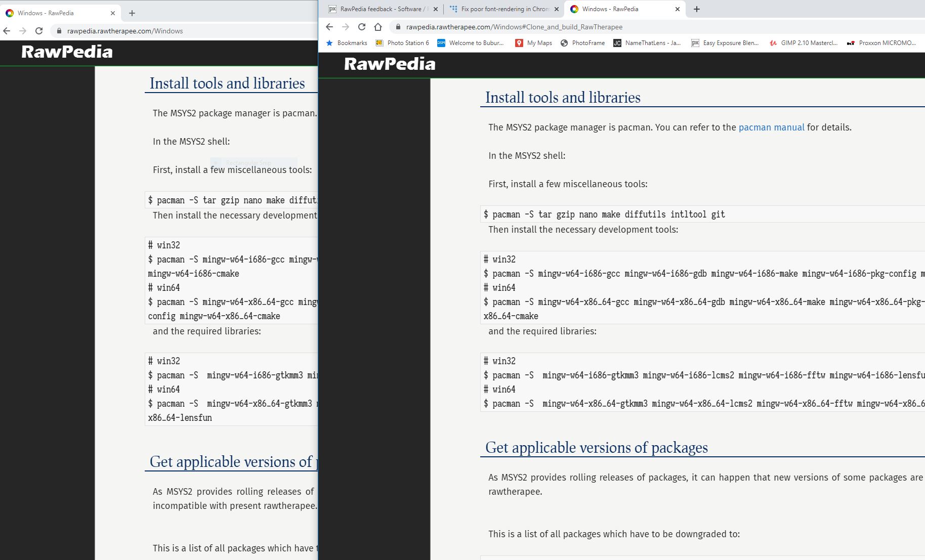Click 'This is a list of all packages' right window

click(x=614, y=534)
